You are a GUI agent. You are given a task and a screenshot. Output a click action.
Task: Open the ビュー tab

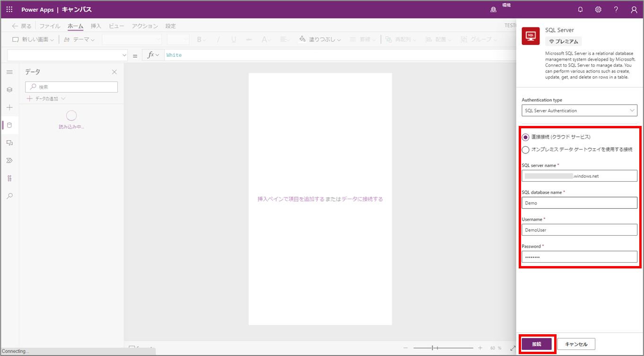117,26
